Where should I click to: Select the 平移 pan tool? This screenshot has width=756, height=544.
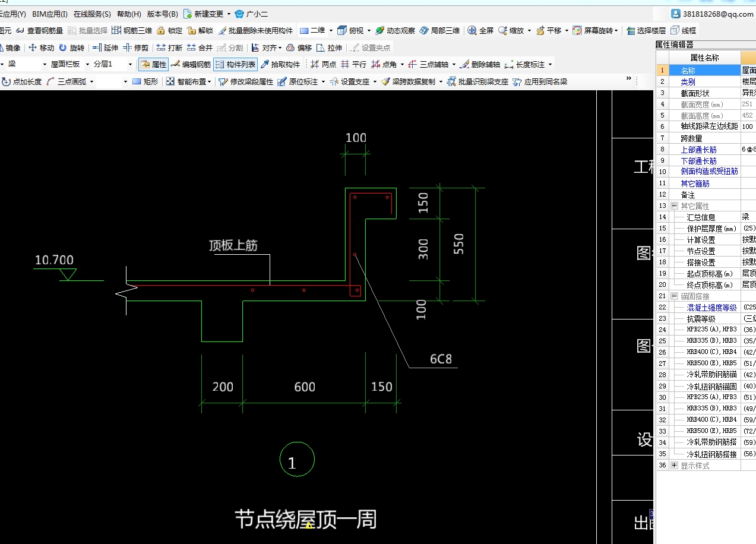(549, 30)
